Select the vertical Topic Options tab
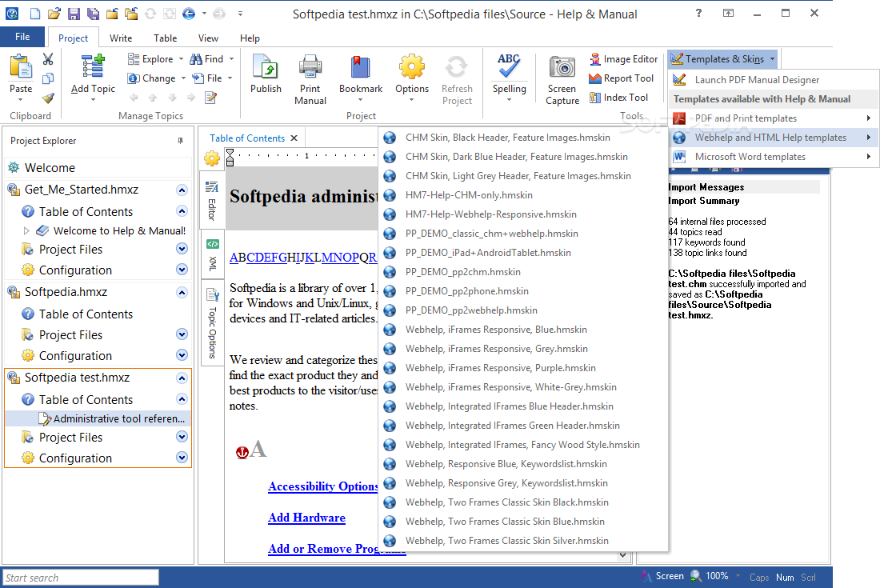Viewport: 880px width, 588px height. coord(212,323)
